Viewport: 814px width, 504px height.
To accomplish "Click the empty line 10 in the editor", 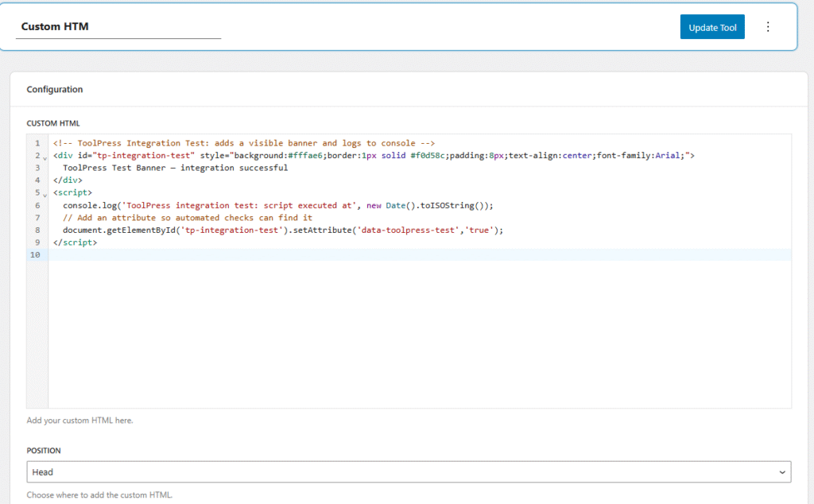I will pos(159,255).
